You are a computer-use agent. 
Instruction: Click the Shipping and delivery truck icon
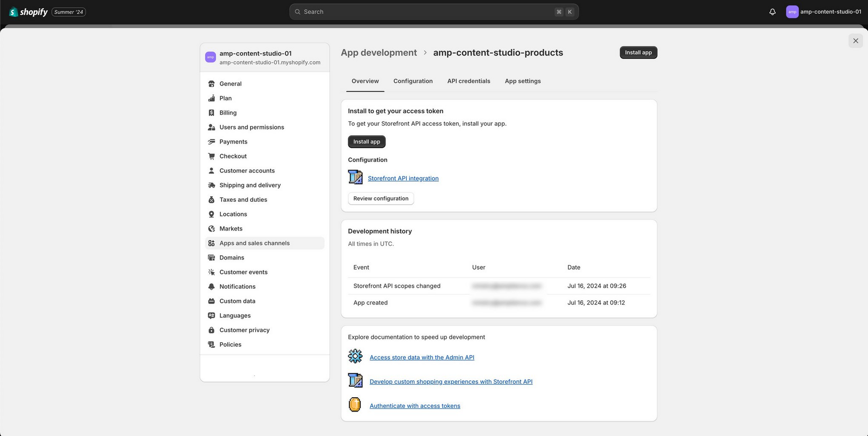(211, 185)
